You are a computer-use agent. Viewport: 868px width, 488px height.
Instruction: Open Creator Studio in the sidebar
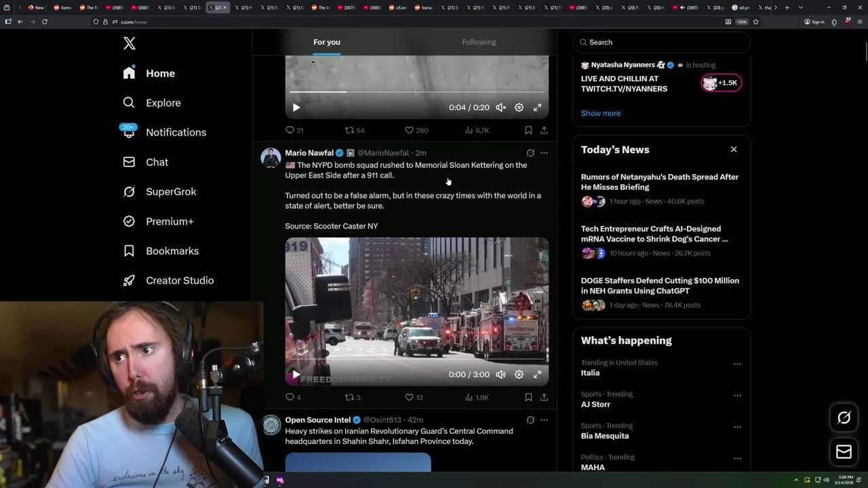coord(168,281)
